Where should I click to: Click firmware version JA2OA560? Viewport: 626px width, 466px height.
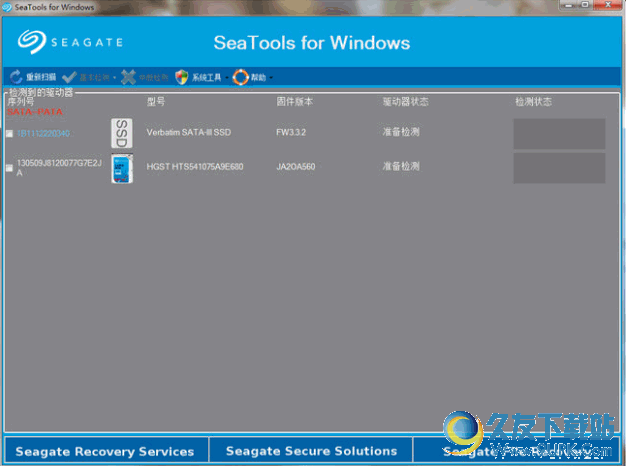295,167
